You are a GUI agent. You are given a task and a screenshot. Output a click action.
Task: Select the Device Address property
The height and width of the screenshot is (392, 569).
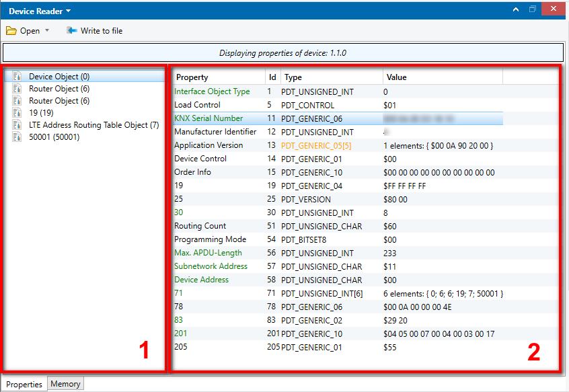point(201,280)
